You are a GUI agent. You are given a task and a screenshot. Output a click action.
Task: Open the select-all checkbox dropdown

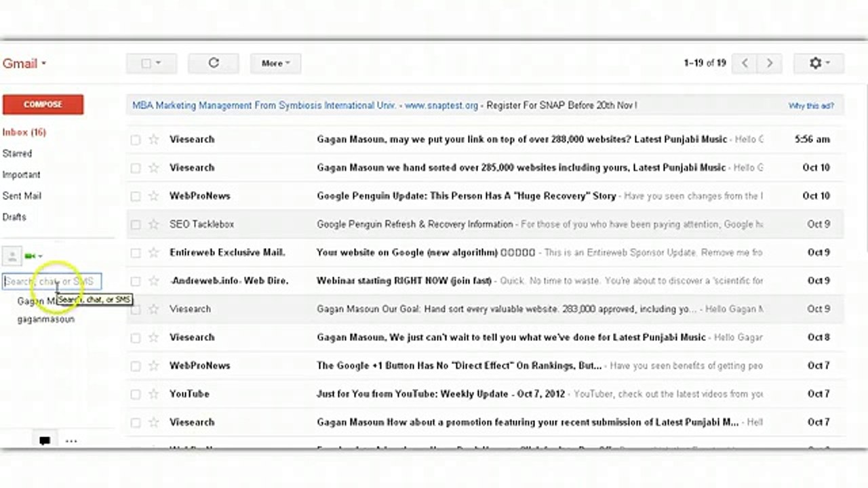click(x=151, y=63)
